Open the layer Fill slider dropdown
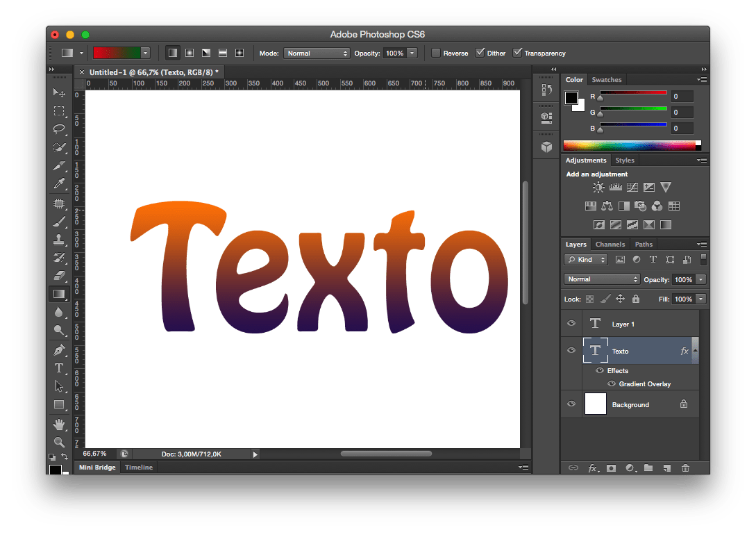 point(701,299)
